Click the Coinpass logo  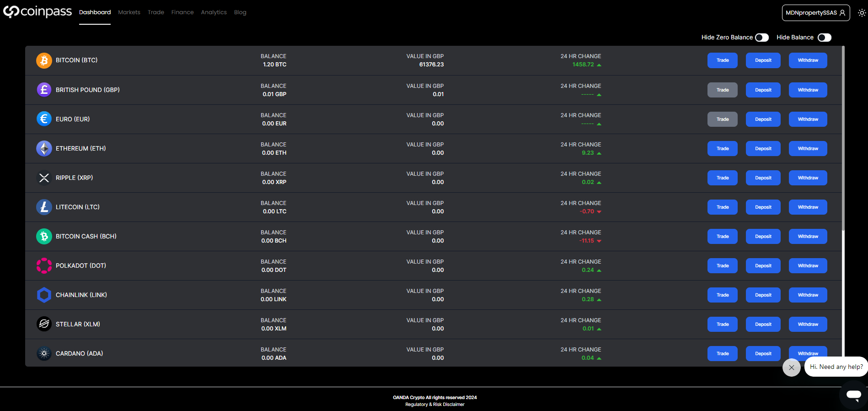pos(38,11)
